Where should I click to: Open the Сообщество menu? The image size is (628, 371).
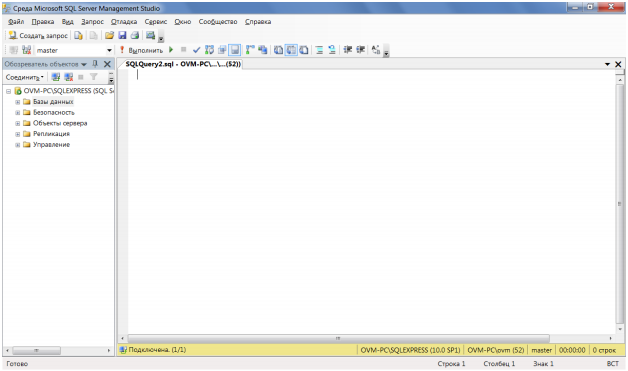[x=218, y=22]
